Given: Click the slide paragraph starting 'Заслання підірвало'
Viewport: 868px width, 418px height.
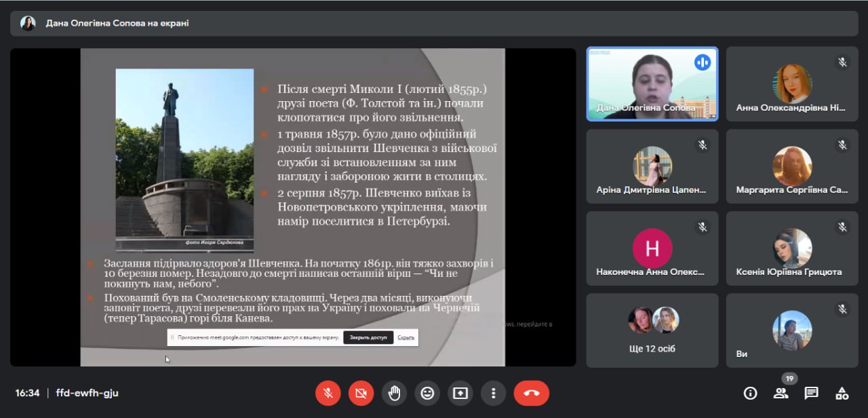Looking at the screenshot, I should pyautogui.click(x=298, y=273).
